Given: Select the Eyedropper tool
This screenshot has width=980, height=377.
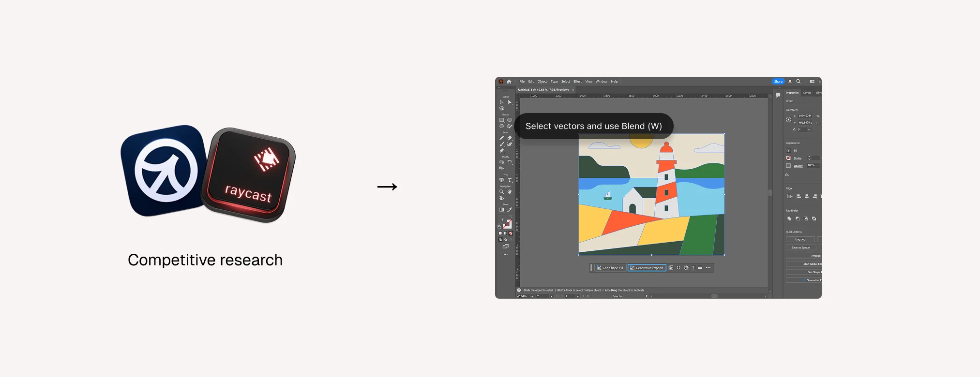Looking at the screenshot, I should (x=510, y=210).
